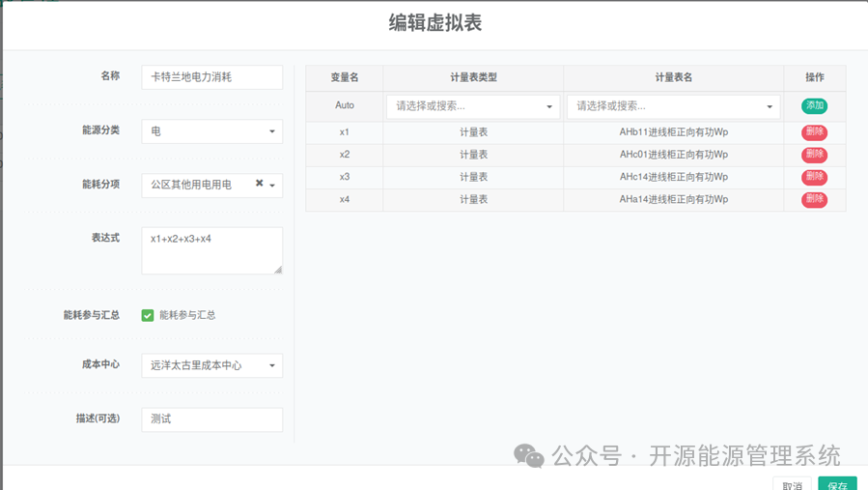Open the 计量表类型 search dropdown
This screenshot has width=868, height=490.
473,106
